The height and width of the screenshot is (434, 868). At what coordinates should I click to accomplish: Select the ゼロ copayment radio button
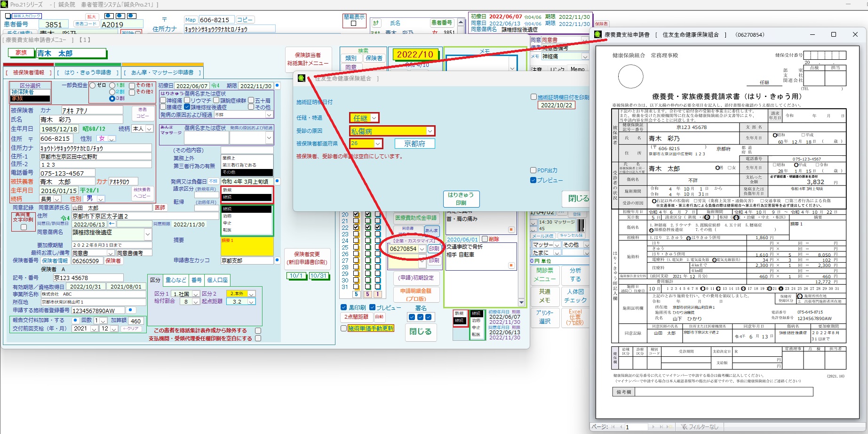tap(92, 85)
